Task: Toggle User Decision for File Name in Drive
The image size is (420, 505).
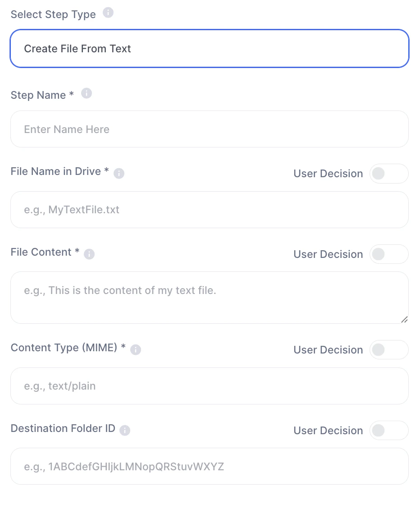Action: coord(388,174)
